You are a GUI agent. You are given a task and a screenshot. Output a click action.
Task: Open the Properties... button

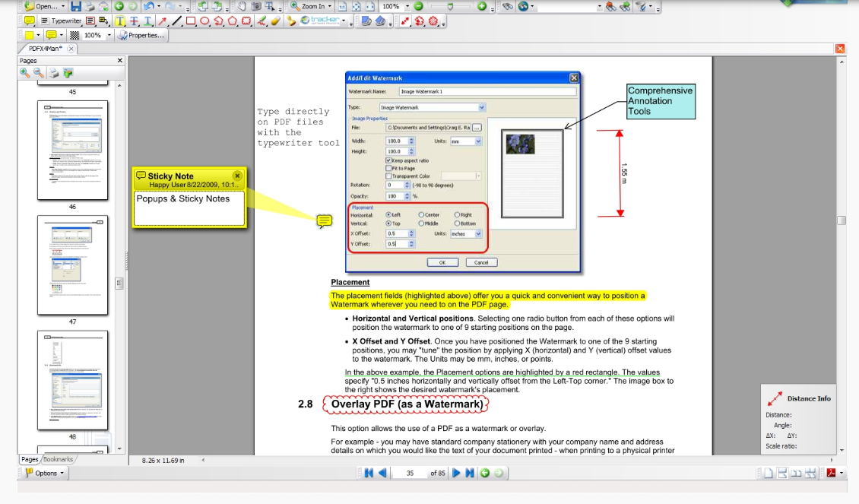[x=141, y=35]
